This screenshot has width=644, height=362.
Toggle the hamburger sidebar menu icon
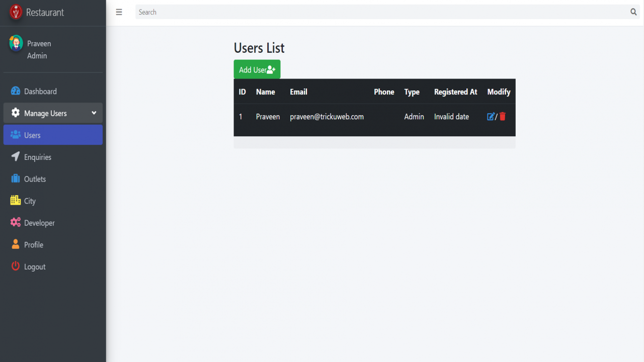119,12
